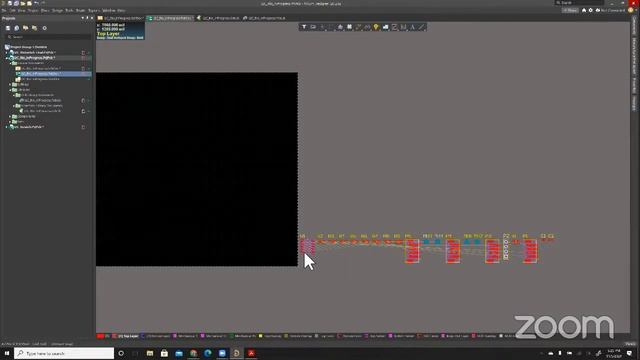Screen dimensions: 640x360
Task: Click the Not Connected status button
Action: tap(611, 10)
